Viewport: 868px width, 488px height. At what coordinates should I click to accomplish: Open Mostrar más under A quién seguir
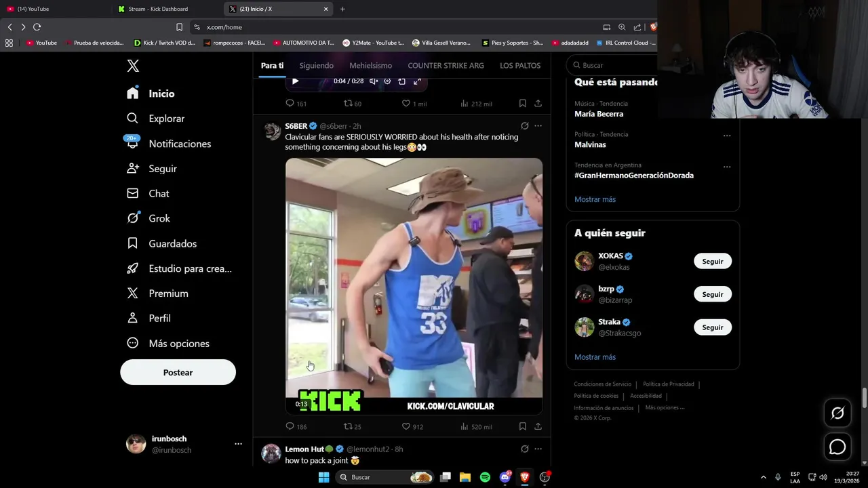(x=595, y=357)
